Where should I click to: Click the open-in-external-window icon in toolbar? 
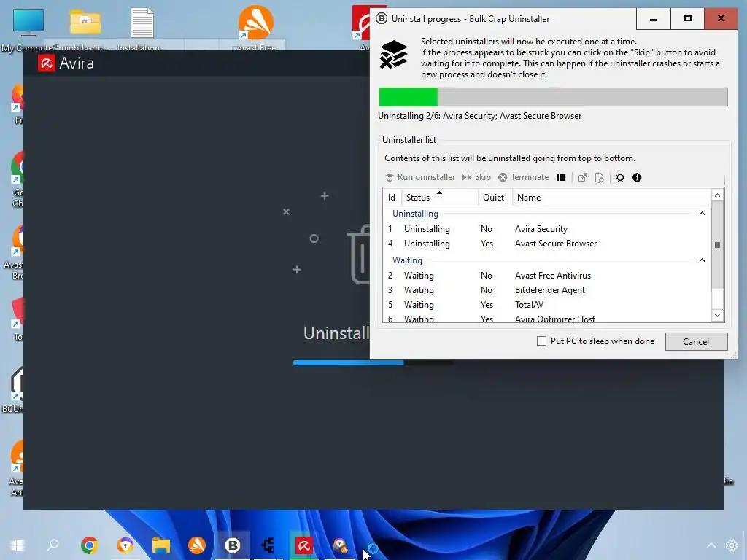tap(582, 178)
